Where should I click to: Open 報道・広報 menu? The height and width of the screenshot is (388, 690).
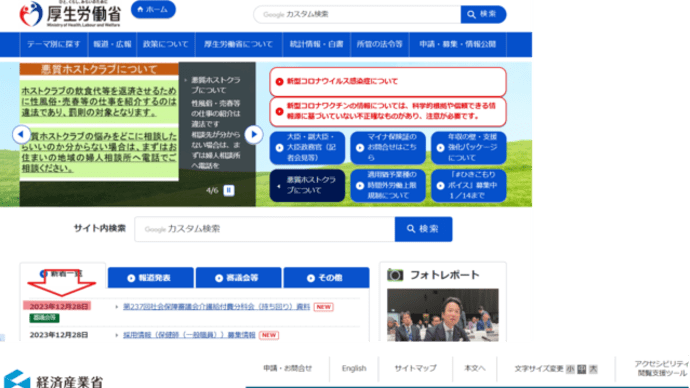click(x=112, y=44)
